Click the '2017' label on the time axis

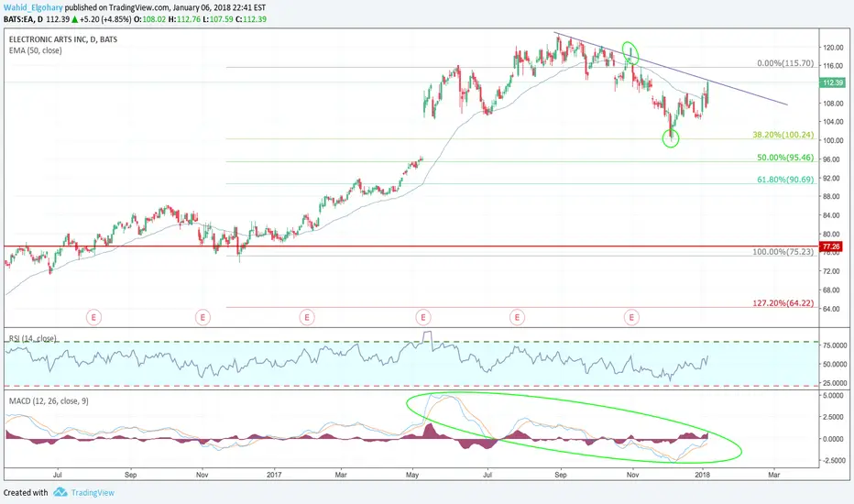click(x=274, y=475)
